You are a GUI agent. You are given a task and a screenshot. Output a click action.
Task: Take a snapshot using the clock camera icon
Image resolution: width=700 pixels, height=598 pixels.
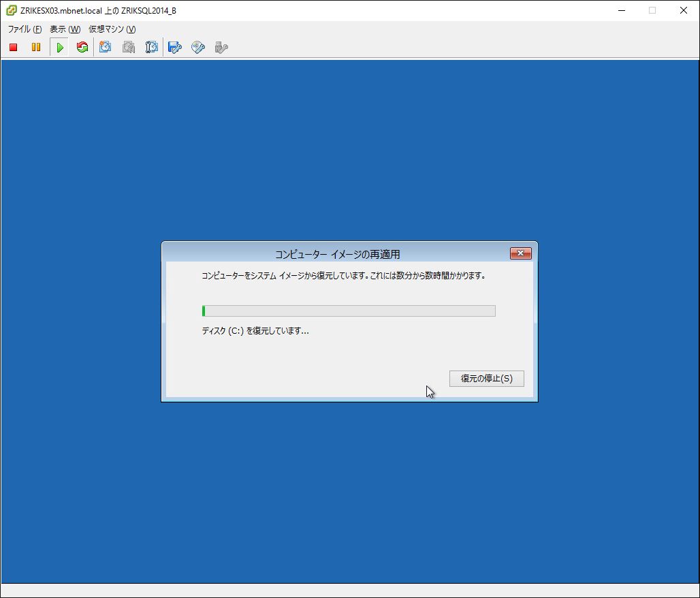(x=106, y=47)
